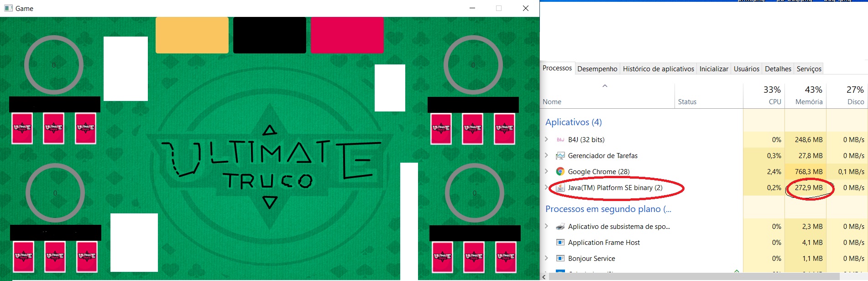This screenshot has width=868, height=281.
Task: Expand the Gerenciador de Tarefas process
Action: pyautogui.click(x=546, y=155)
